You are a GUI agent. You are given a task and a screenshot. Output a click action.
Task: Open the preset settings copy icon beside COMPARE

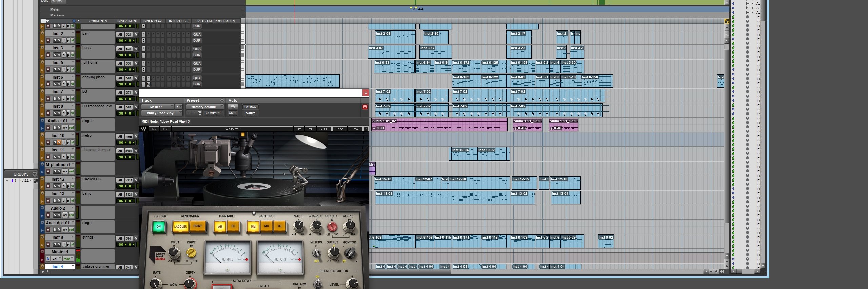(x=200, y=113)
